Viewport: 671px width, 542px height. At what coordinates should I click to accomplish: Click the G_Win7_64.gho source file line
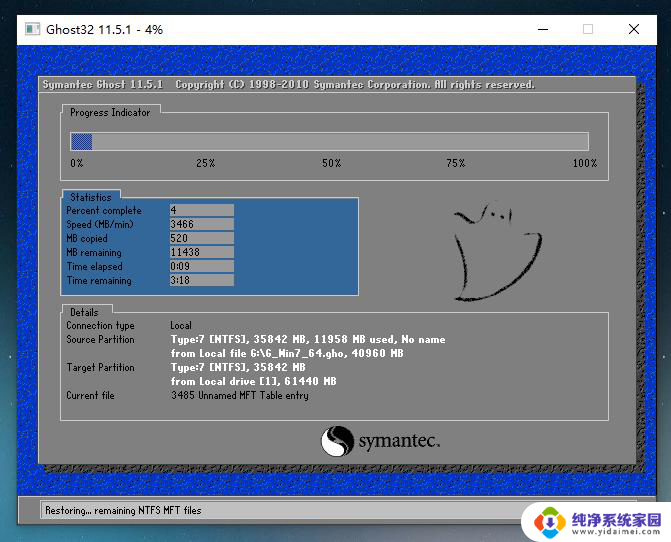287,353
